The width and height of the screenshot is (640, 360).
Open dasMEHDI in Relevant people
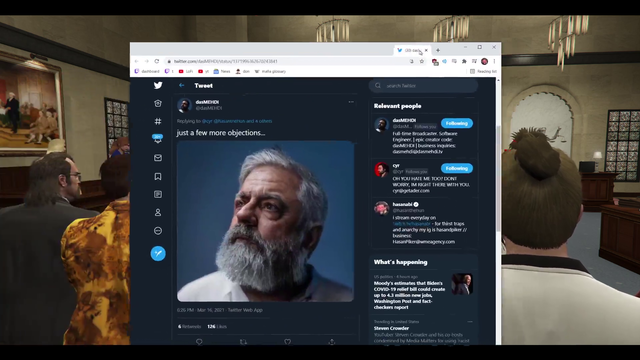(404, 120)
